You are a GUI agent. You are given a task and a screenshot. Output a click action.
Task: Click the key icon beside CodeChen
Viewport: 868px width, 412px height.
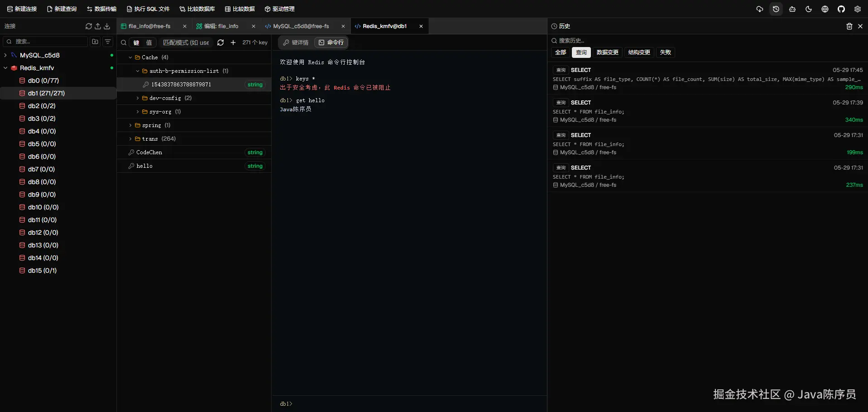[131, 152]
